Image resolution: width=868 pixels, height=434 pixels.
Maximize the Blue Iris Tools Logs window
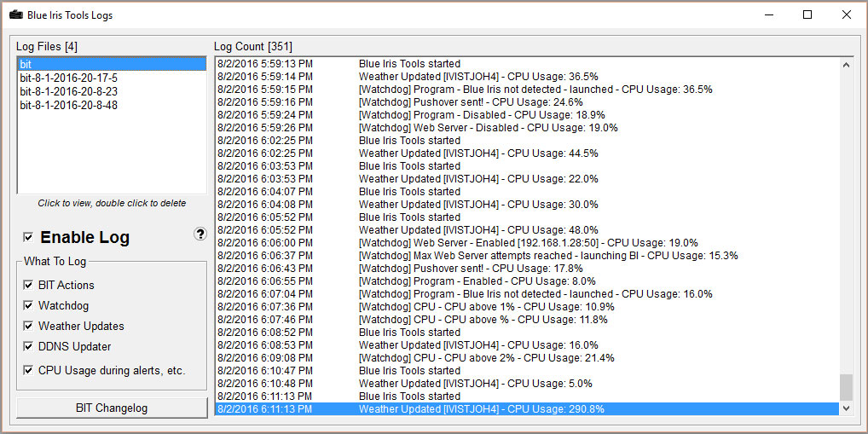tap(807, 14)
